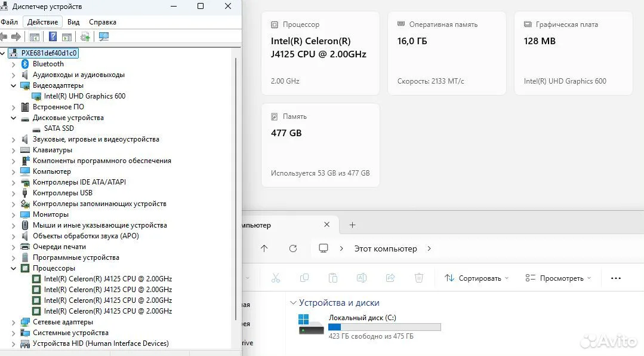Scan for hardware changes with the monitor icon
Screen dimensions: 644x356
tap(103, 37)
